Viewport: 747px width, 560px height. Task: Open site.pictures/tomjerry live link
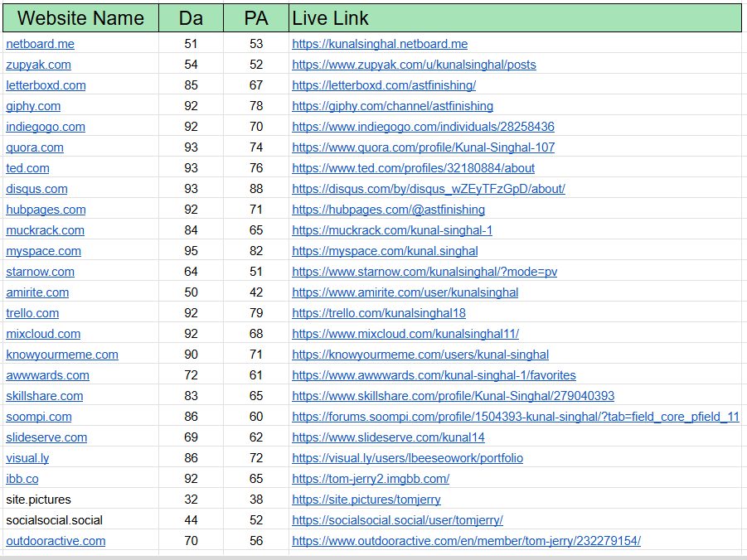coord(366,500)
